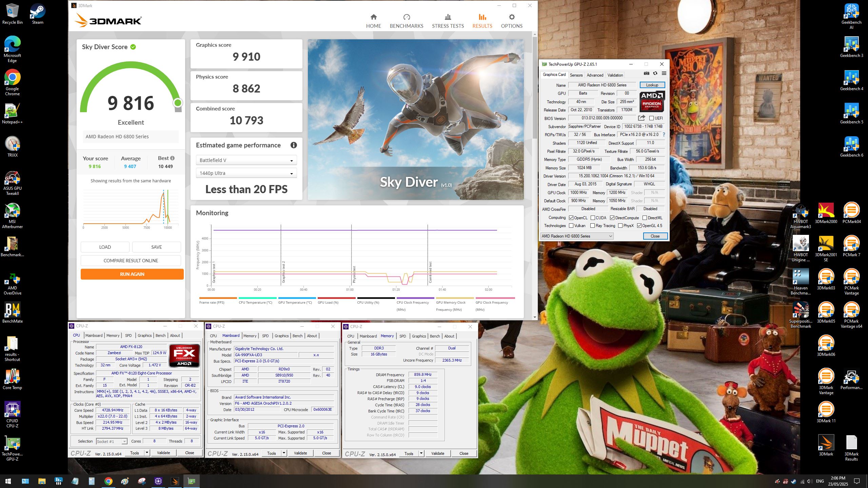Toggle OpenGL 4.5 checkbox in GPU-Z
The image size is (868, 488).
pyautogui.click(x=639, y=226)
